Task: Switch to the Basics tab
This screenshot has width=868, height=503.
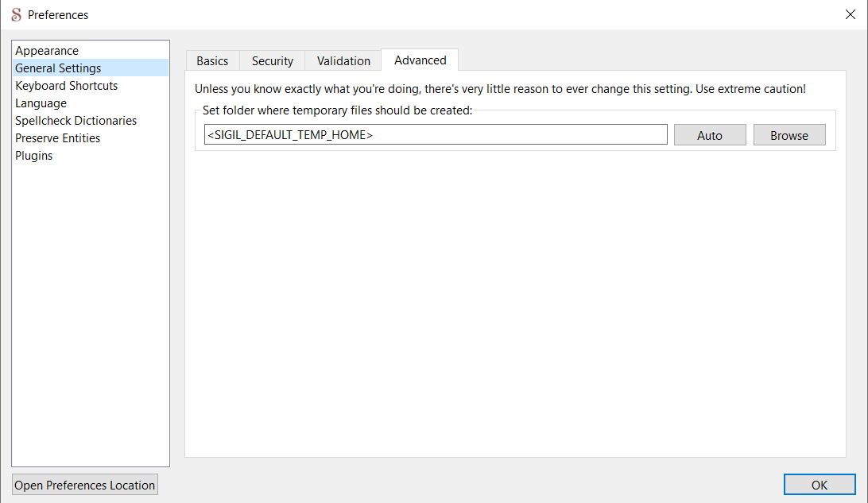Action: click(x=212, y=61)
